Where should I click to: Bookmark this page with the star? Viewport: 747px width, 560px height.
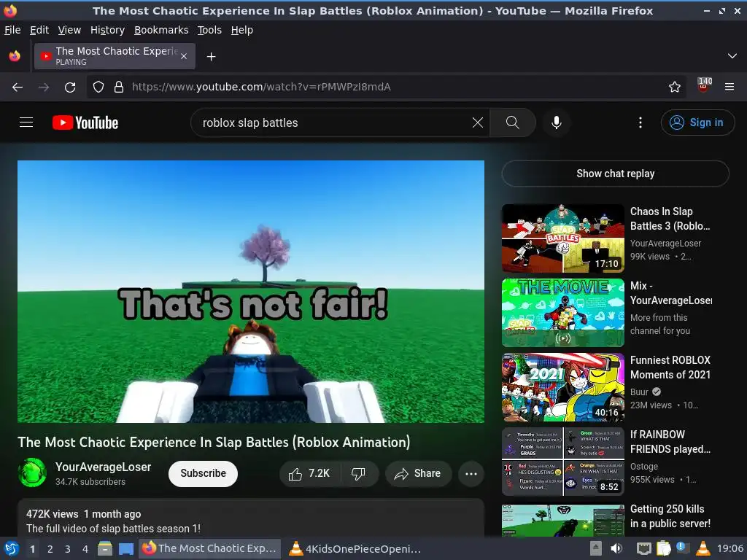coord(674,87)
